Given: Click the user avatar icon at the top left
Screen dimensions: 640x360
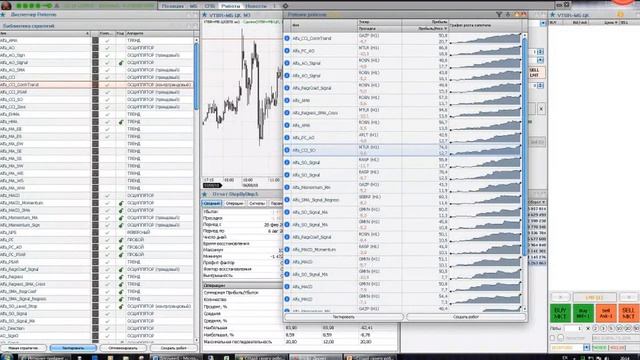Looking at the screenshot, I should [6, 5].
